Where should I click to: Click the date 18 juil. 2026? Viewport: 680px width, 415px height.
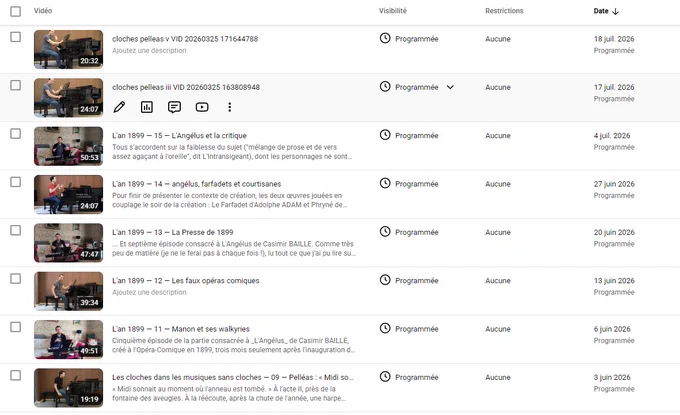tap(614, 39)
